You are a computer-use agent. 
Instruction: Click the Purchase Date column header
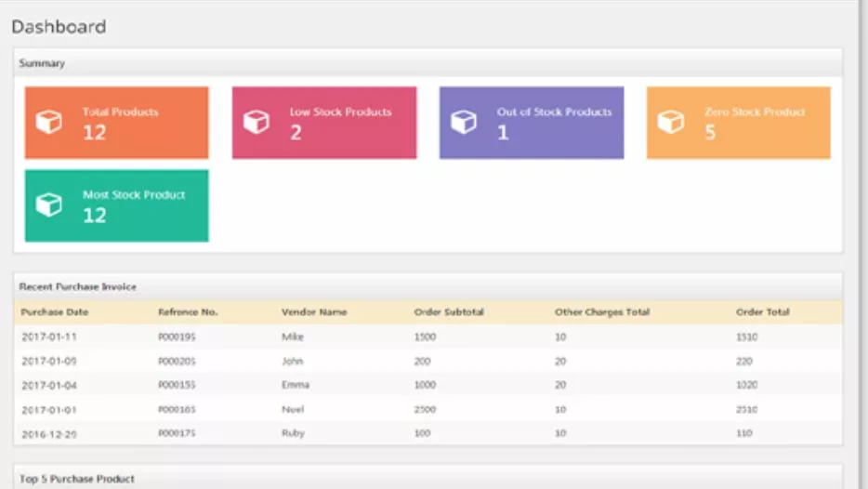tap(55, 311)
